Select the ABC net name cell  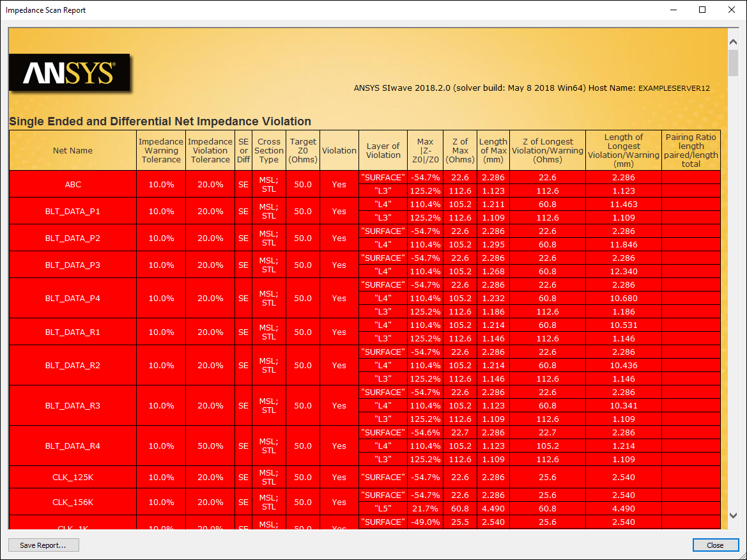click(x=72, y=184)
